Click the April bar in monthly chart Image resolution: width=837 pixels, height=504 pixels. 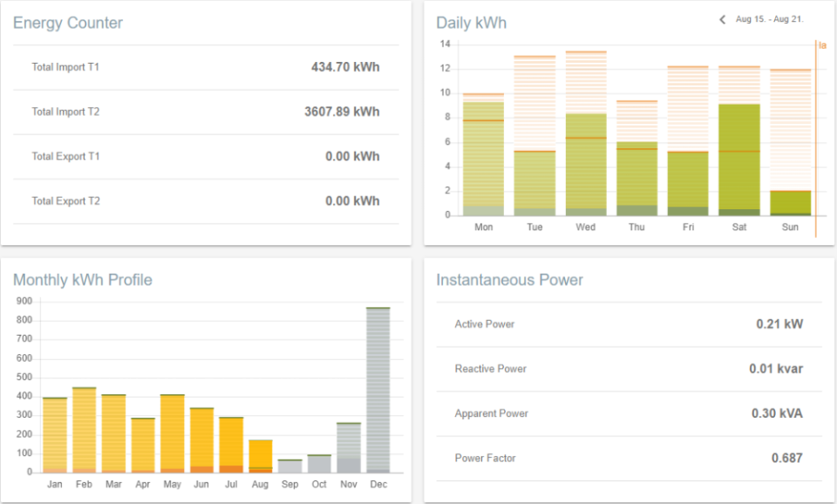coord(143,446)
